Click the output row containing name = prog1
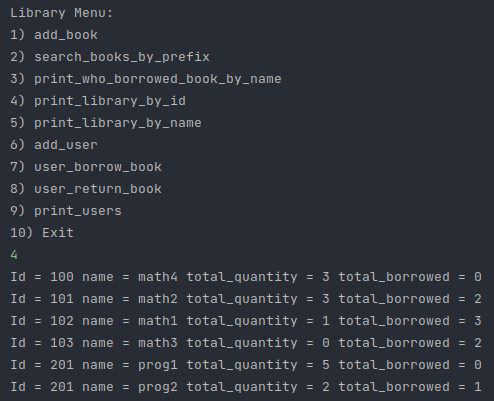 (x=246, y=365)
